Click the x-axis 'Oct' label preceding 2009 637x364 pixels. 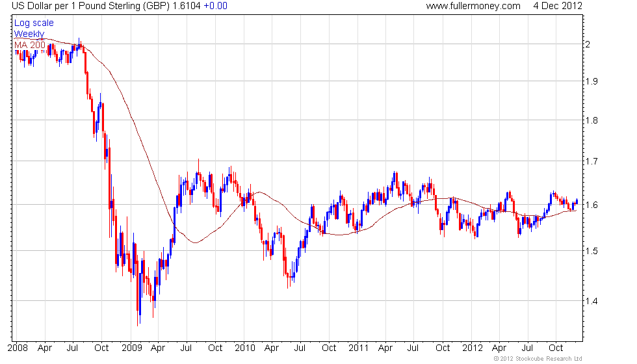[101, 348]
